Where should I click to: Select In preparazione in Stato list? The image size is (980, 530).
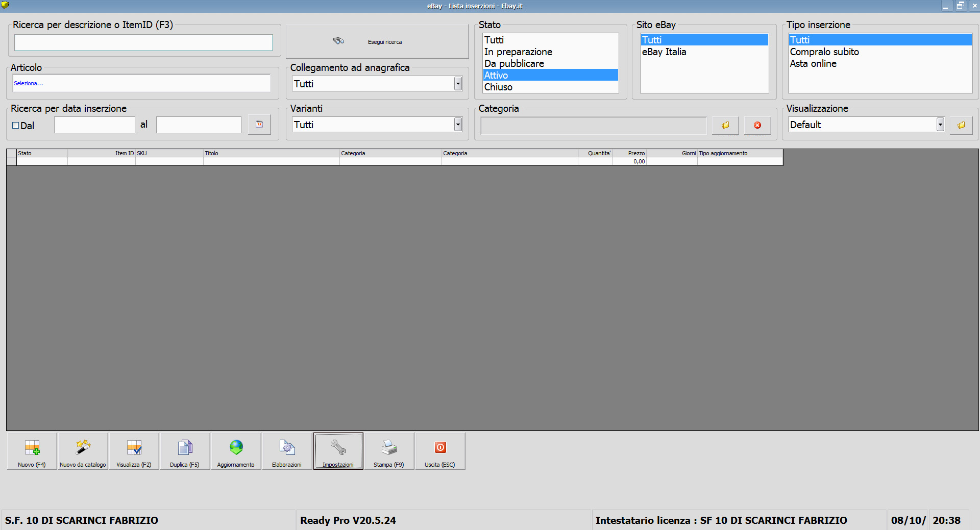(x=551, y=52)
